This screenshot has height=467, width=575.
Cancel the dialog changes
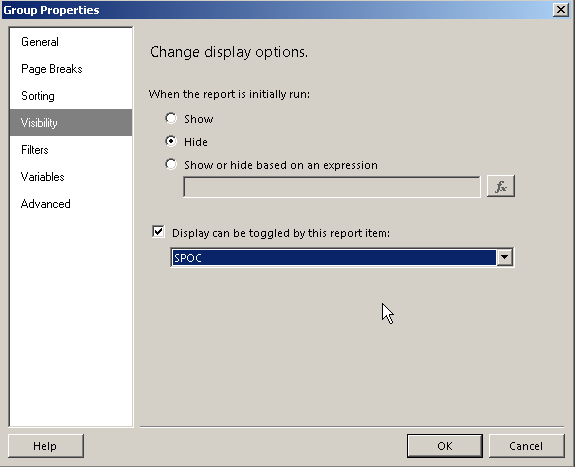[x=526, y=446]
